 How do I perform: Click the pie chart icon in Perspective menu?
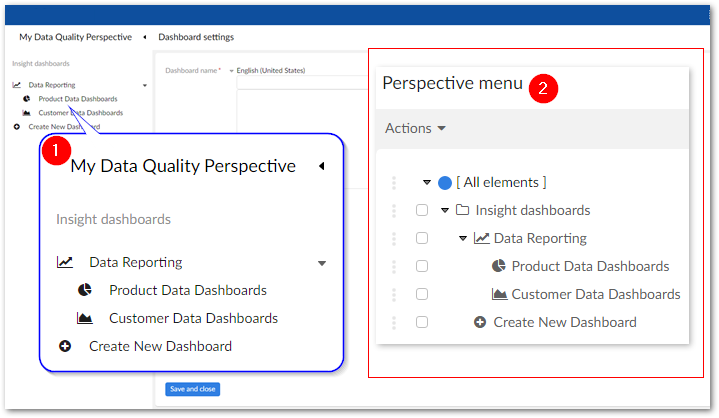click(499, 266)
